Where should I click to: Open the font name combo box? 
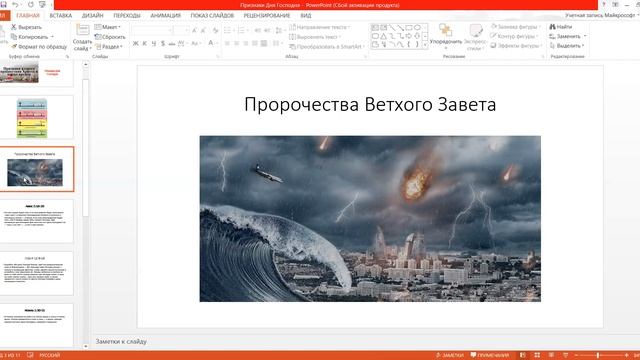[x=151, y=30]
